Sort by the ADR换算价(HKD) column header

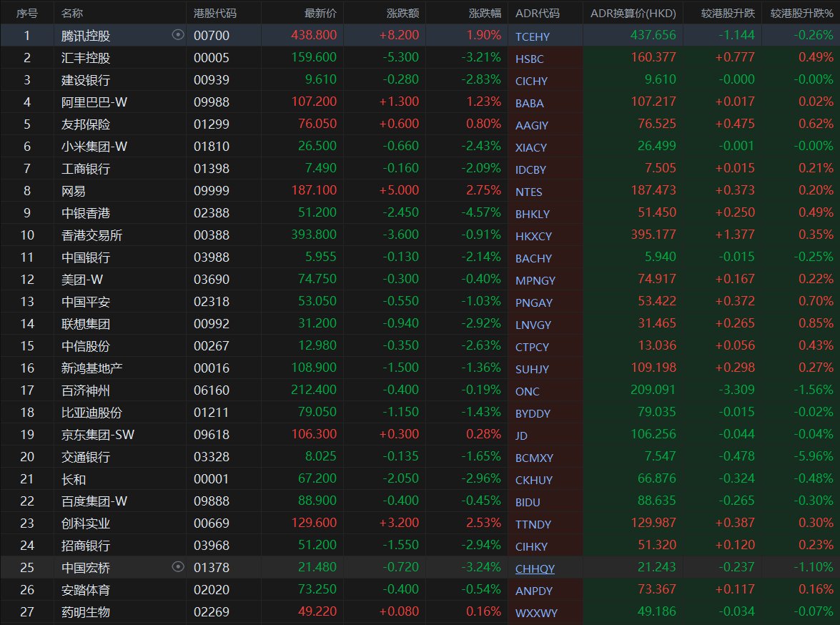click(633, 13)
